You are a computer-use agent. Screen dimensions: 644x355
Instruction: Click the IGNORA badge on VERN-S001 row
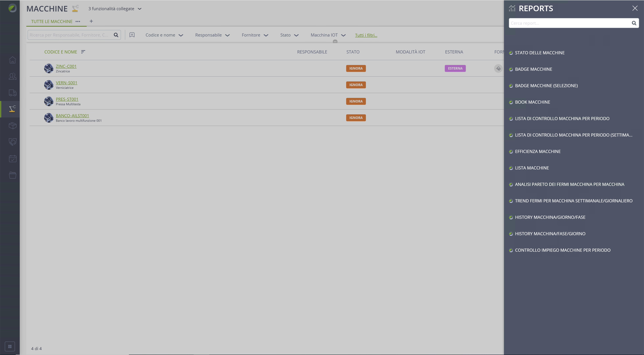coord(356,85)
